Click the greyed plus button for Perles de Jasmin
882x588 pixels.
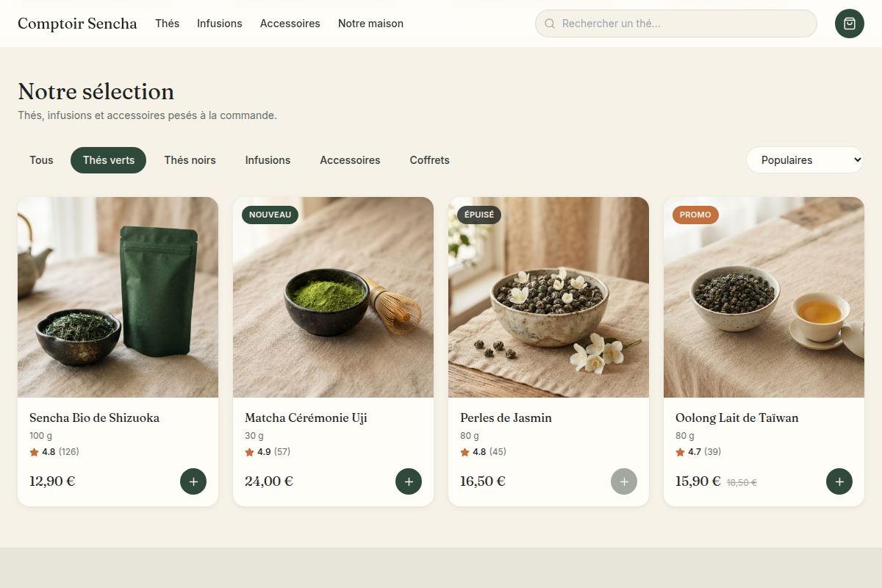[x=624, y=481]
